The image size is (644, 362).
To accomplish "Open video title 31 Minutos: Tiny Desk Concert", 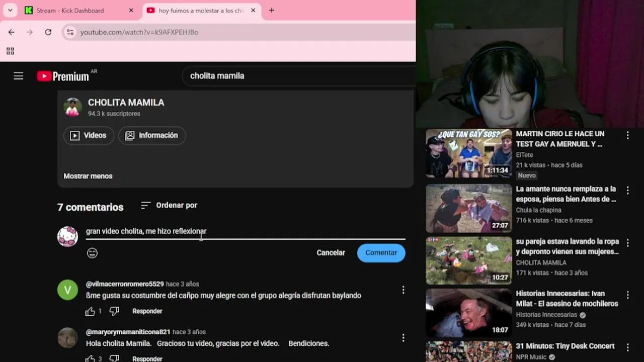I will click(565, 346).
